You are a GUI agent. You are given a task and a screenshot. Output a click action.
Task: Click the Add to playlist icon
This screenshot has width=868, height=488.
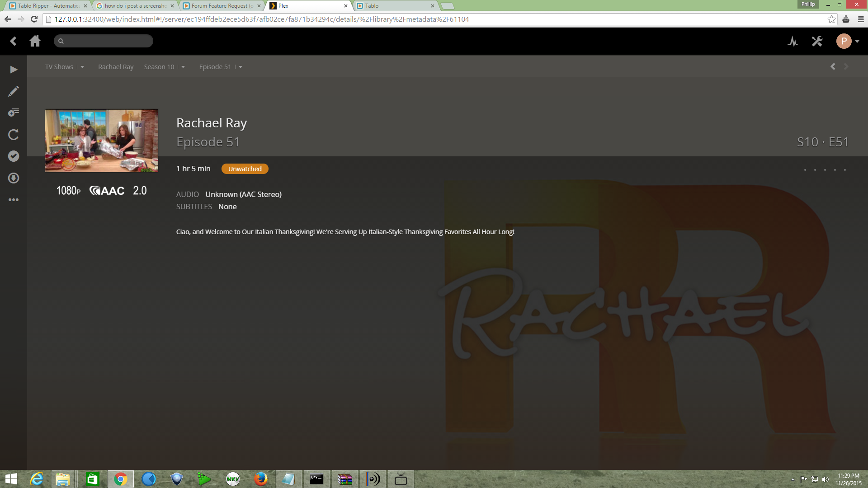[x=14, y=113]
